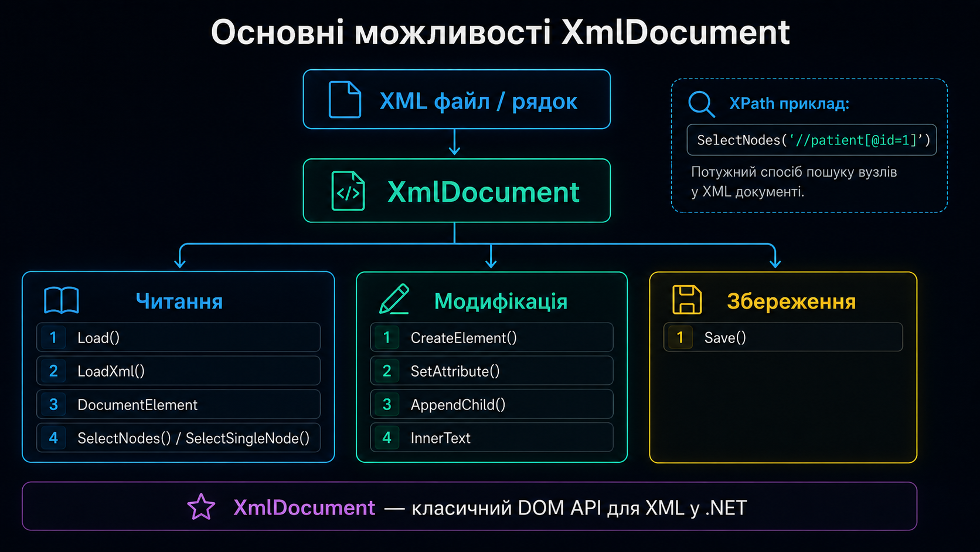Select the InnerText row
Image resolution: width=980 pixels, height=552 pixels.
(x=492, y=438)
